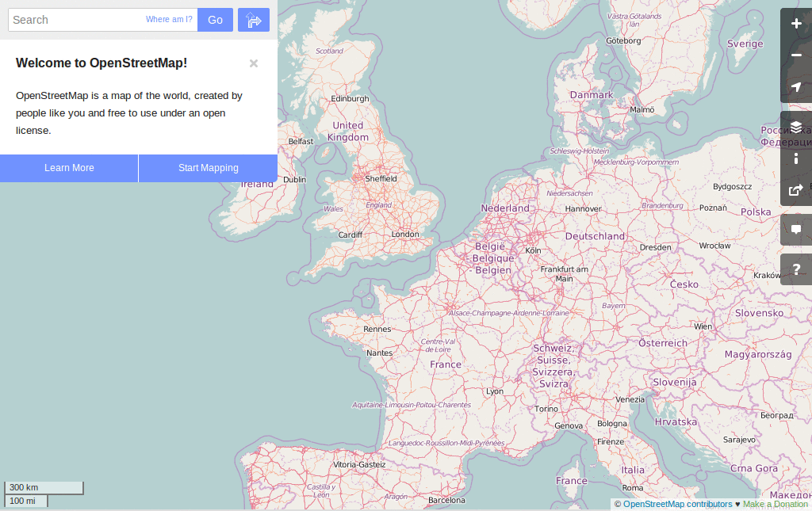Click the Share map icon
The width and height of the screenshot is (812, 511).
click(x=795, y=190)
